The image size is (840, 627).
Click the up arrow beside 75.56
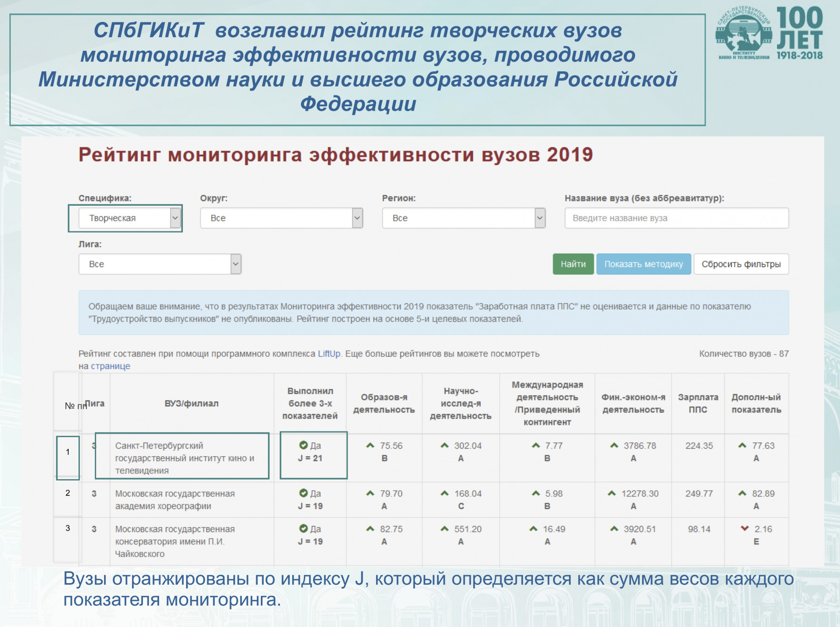pos(371,446)
